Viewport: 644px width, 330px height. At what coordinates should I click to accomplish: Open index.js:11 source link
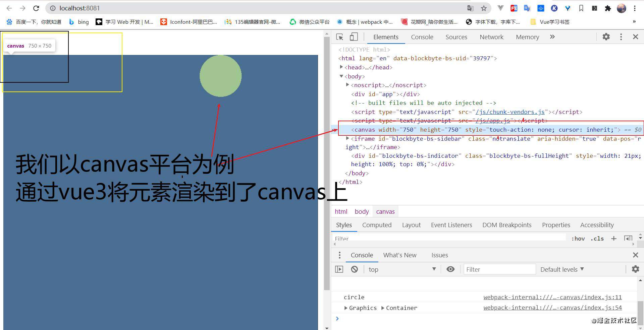coord(552,297)
